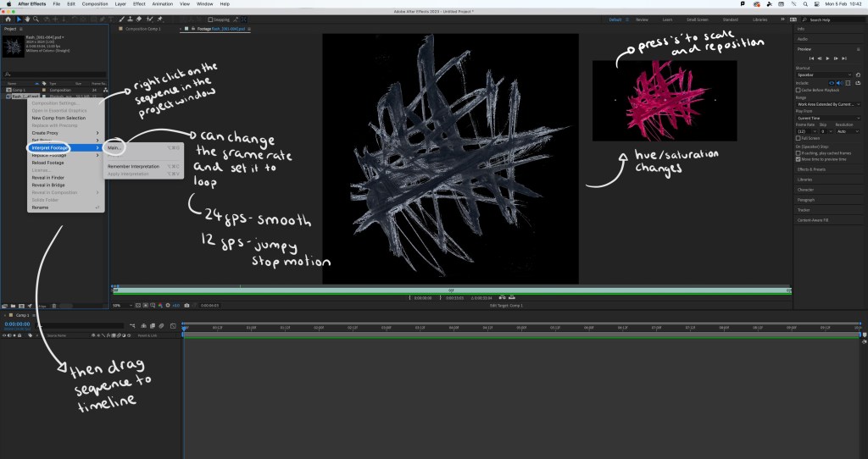This screenshot has height=459, width=868.
Task: Select the Zoom magnifier tool
Action: pyautogui.click(x=34, y=19)
